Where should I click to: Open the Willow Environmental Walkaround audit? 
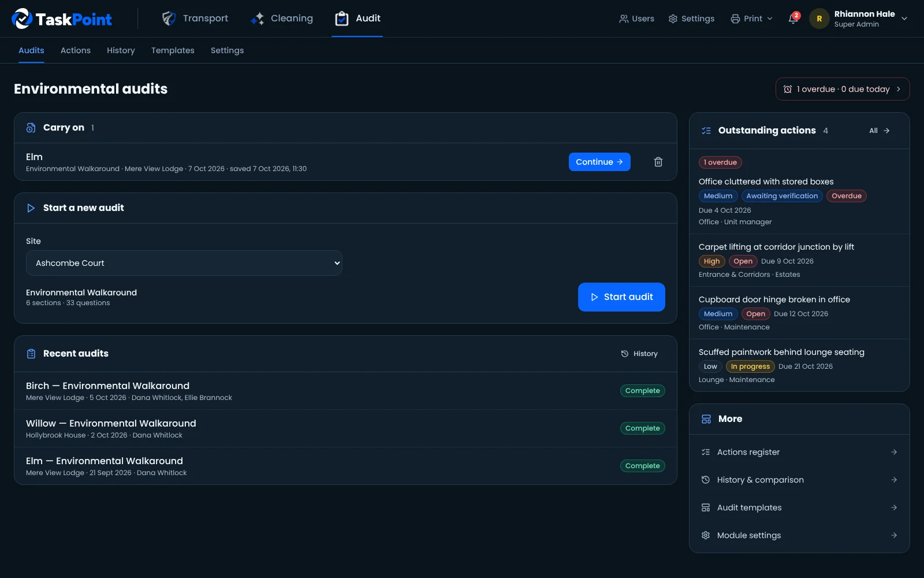click(345, 428)
